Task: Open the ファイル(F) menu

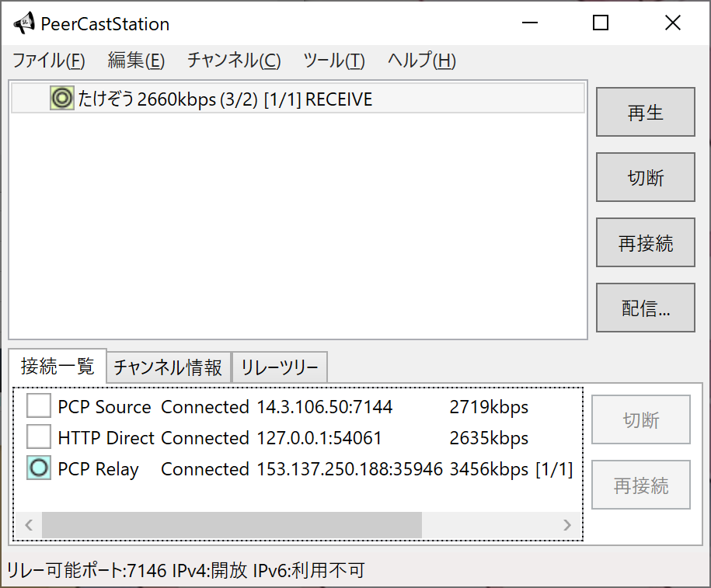Action: 48,61
